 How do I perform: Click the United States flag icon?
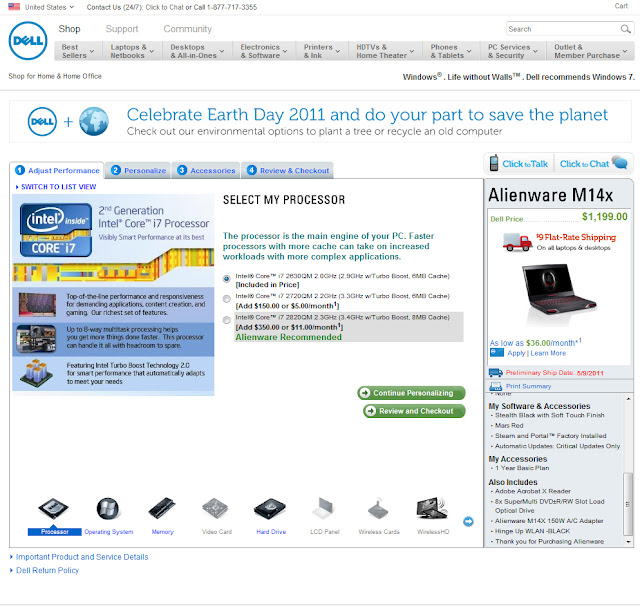[14, 7]
